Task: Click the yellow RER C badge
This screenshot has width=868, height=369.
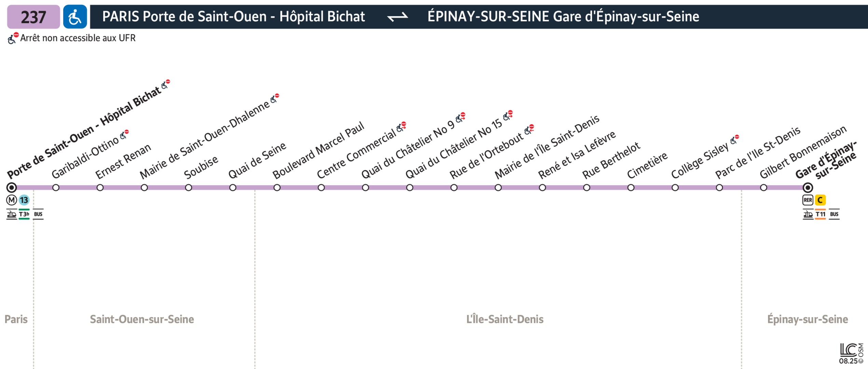Action: coord(820,200)
